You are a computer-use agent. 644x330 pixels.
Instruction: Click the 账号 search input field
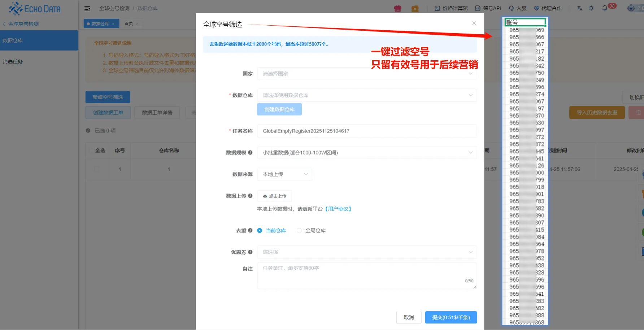[525, 22]
